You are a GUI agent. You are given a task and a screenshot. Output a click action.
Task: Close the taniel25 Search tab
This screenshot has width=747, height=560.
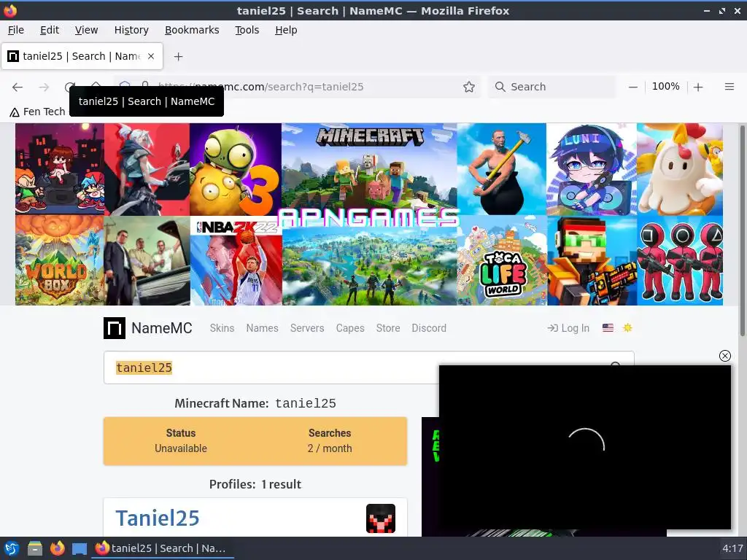coord(151,56)
